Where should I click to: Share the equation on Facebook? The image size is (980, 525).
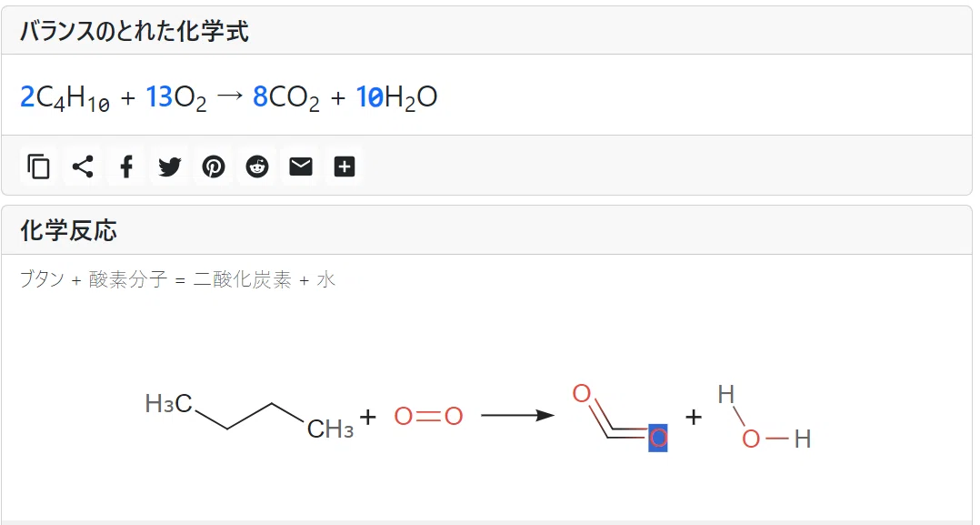coord(126,167)
